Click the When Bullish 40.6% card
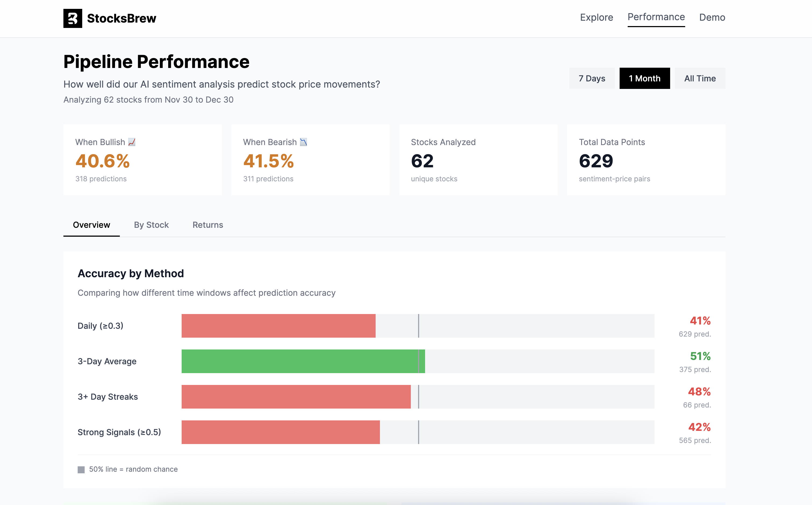Screen dimensions: 812x505 [143, 160]
